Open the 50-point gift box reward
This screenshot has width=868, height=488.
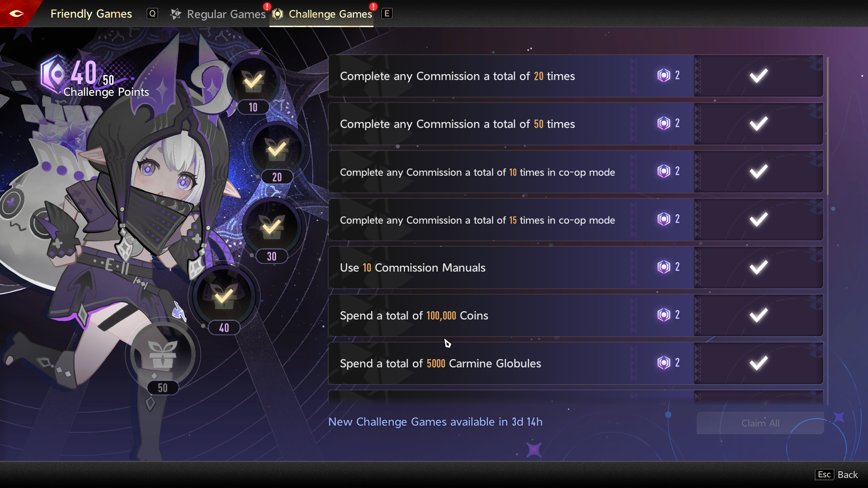[x=163, y=355]
